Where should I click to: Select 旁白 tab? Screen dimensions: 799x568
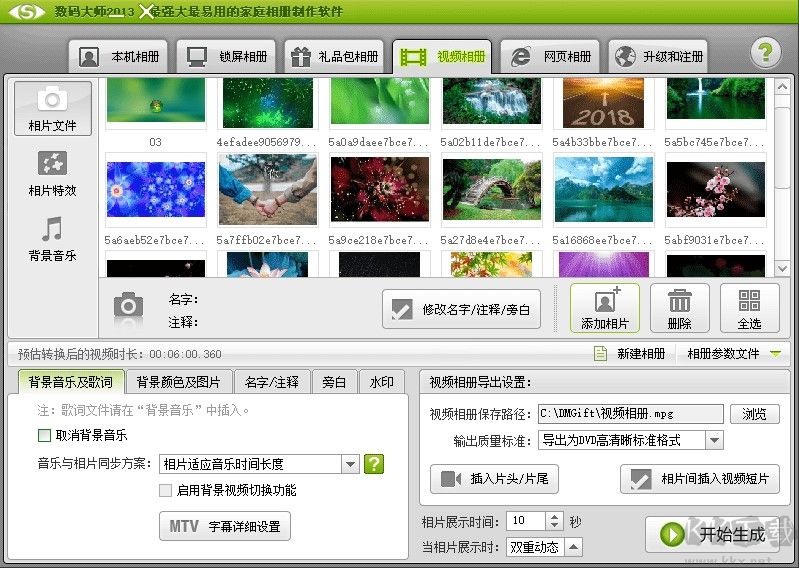tap(334, 382)
